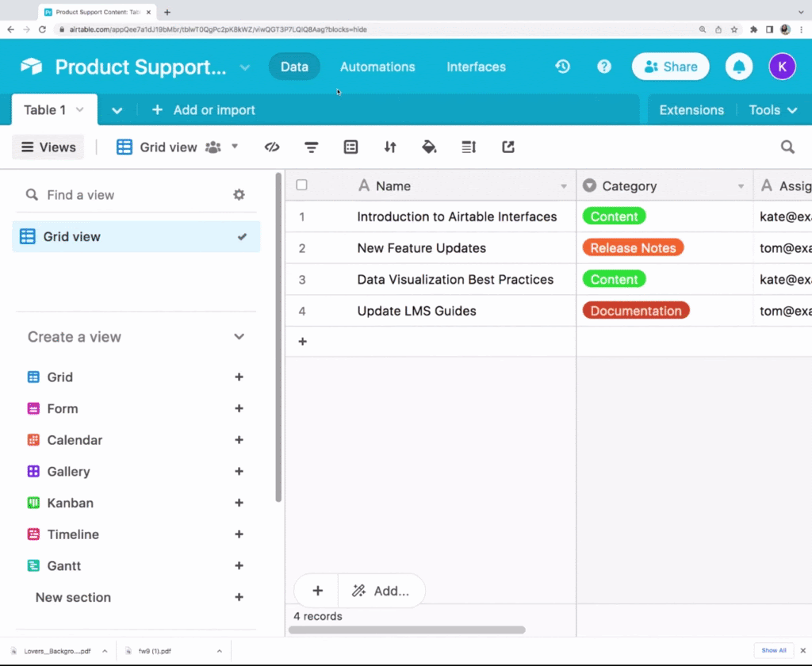Image resolution: width=812 pixels, height=666 pixels.
Task: Close the downloads bar
Action: tap(802, 650)
